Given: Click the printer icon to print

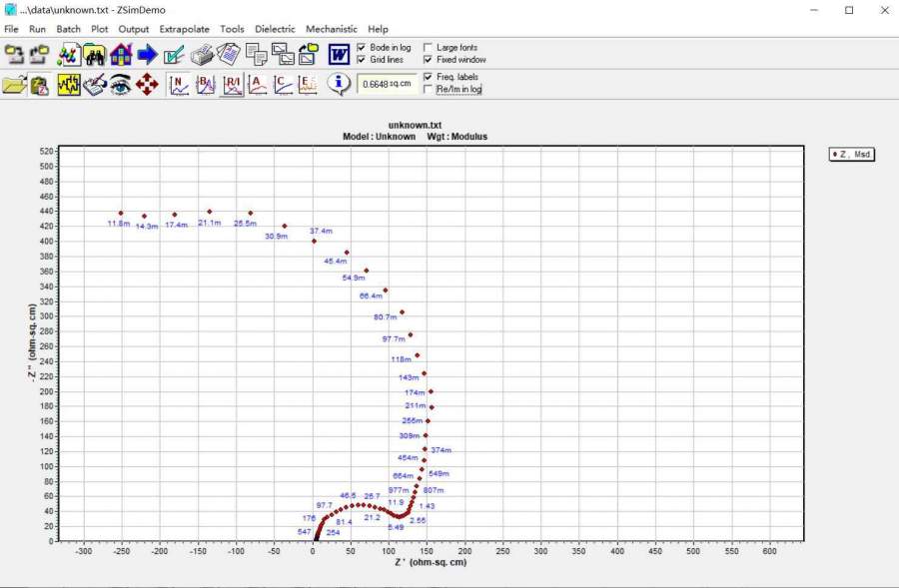Looking at the screenshot, I should pos(202,54).
